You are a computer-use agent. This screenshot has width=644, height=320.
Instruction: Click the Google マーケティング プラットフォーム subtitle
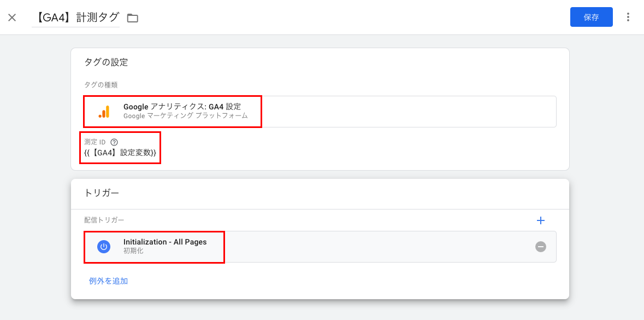[186, 115]
